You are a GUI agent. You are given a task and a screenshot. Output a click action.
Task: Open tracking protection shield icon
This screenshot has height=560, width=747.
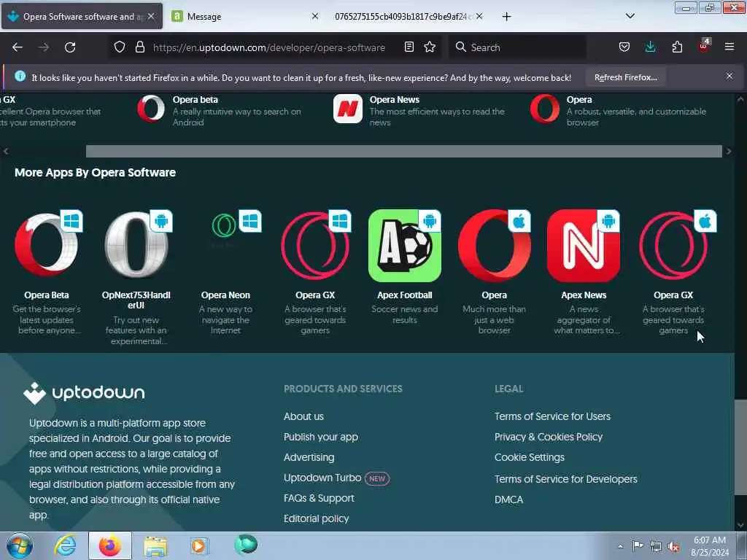tap(120, 47)
